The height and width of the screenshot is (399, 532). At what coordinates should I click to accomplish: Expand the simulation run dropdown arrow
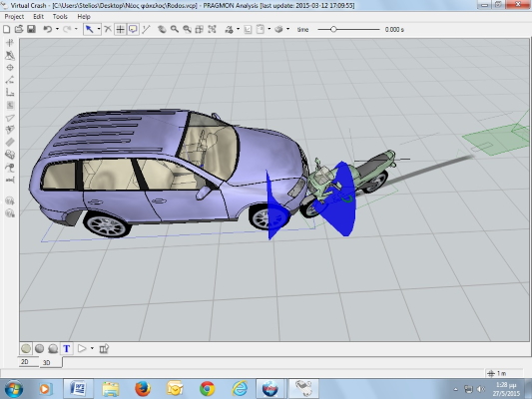pos(238,29)
